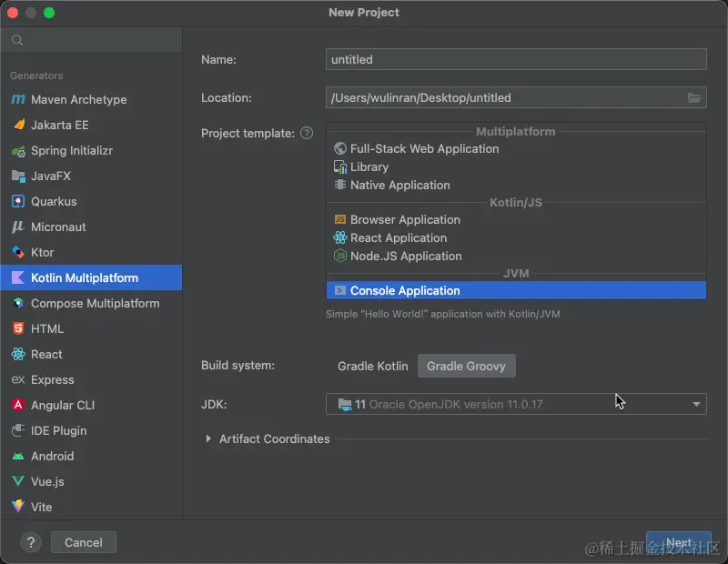Show Project template help tooltip
The height and width of the screenshot is (564, 728).
point(307,133)
